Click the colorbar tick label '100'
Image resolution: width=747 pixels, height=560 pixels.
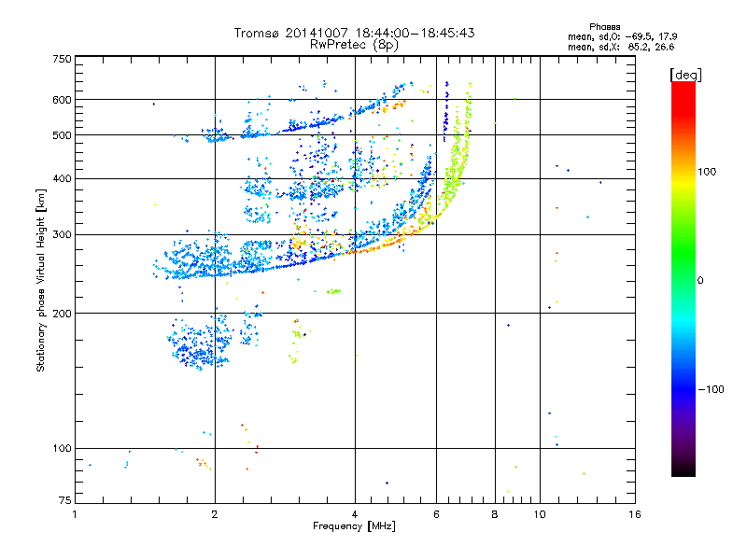coord(707,172)
